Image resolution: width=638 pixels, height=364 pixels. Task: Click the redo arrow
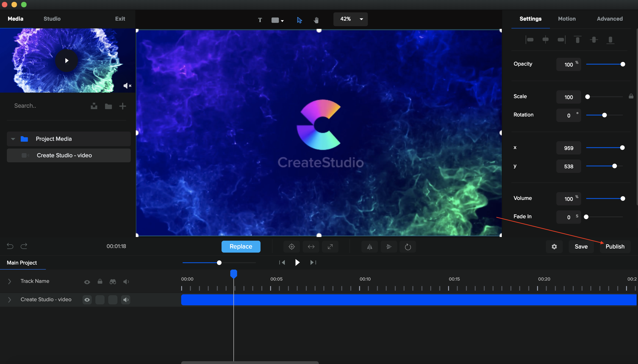point(24,246)
